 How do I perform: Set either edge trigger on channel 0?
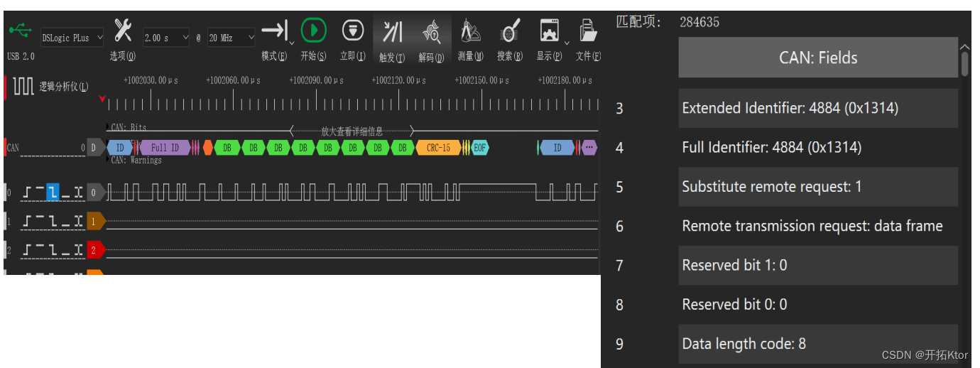tap(78, 192)
